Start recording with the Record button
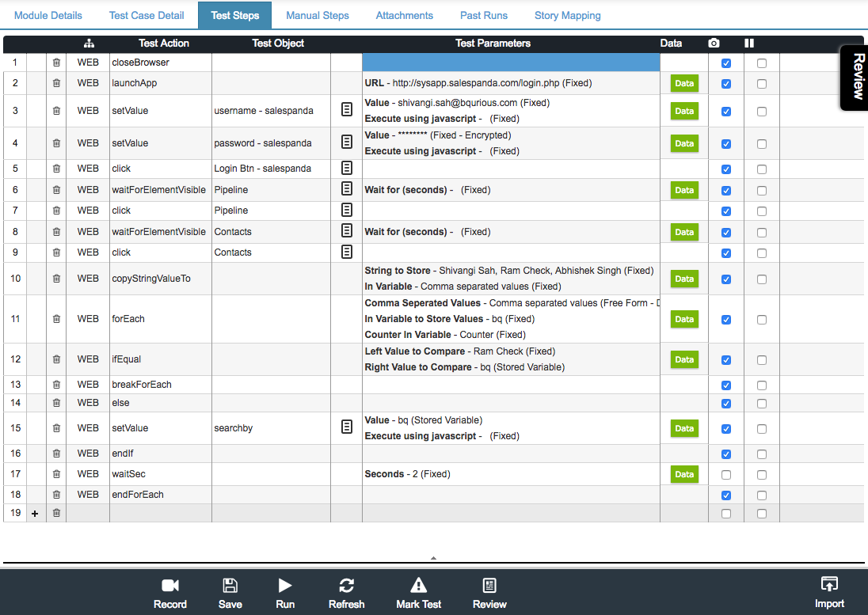 170,594
